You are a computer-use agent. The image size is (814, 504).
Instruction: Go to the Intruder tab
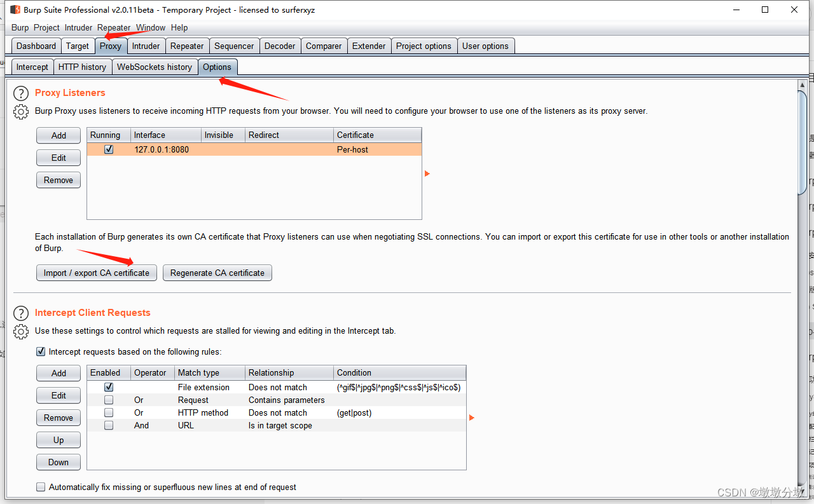tap(146, 46)
